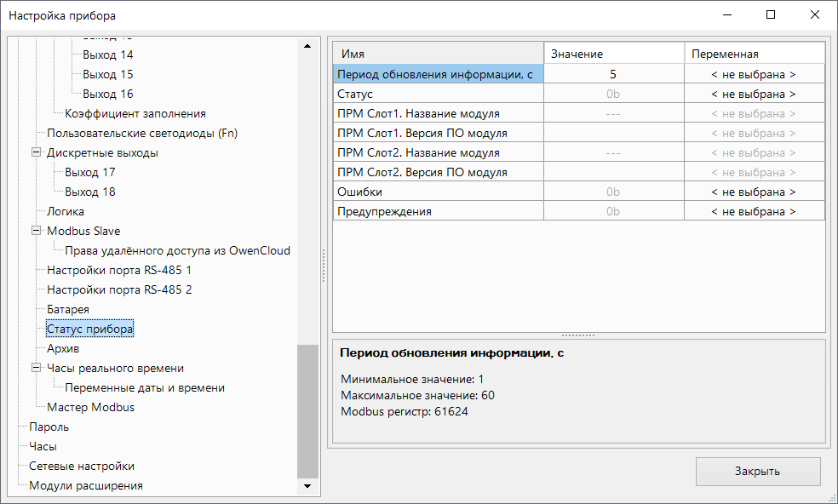Maximize the Настройка прибора window

pos(771,15)
